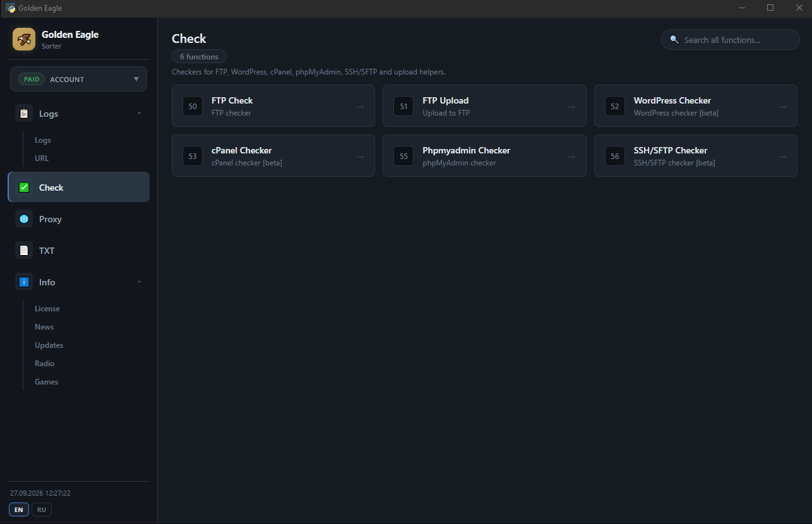Click the green Check checkmark icon
812x524 pixels.
(x=24, y=188)
